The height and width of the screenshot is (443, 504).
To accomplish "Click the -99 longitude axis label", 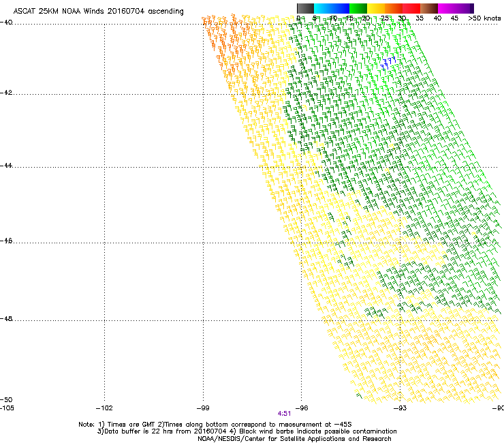I will (x=203, y=408).
